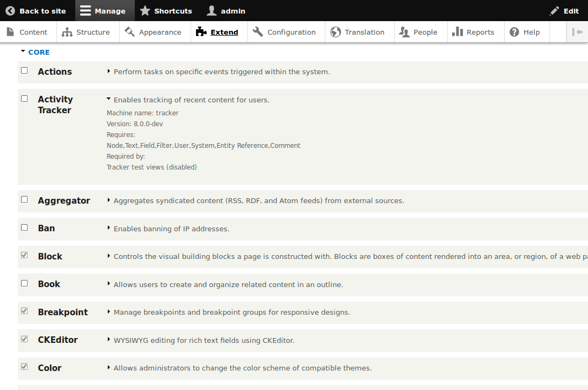
Task: Click the Manage hamburger icon
Action: 86,11
